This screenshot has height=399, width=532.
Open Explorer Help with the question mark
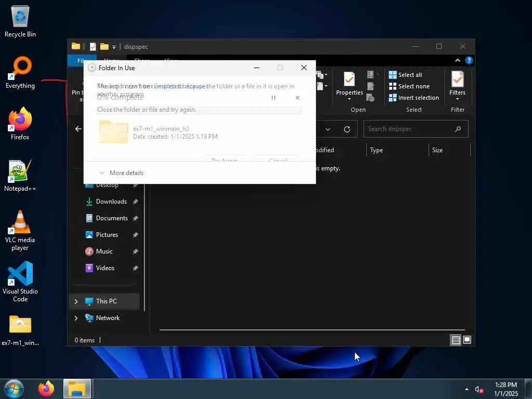pyautogui.click(x=469, y=60)
